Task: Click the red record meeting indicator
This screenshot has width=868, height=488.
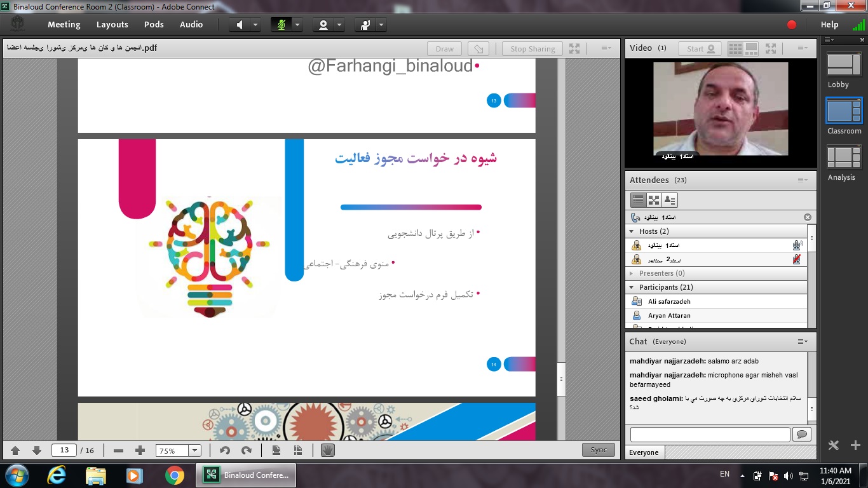Action: (x=791, y=25)
